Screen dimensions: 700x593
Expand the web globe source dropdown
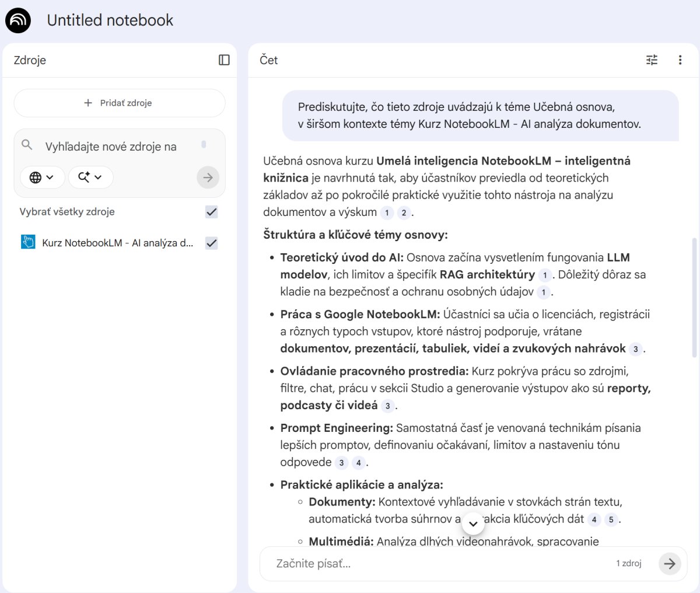42,177
